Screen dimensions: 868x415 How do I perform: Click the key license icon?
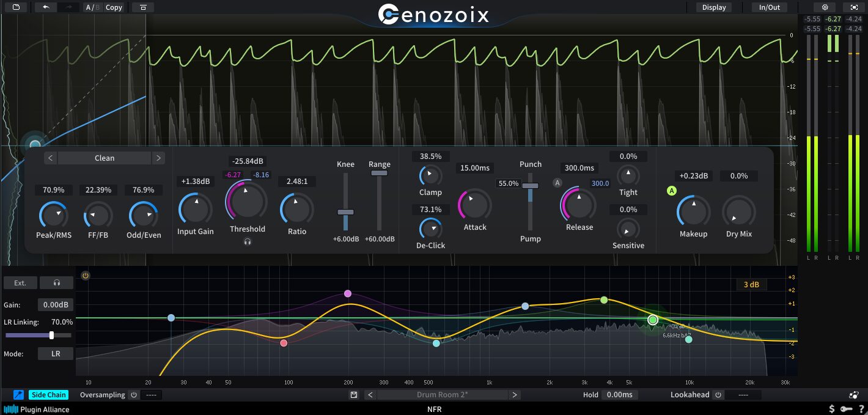click(846, 409)
